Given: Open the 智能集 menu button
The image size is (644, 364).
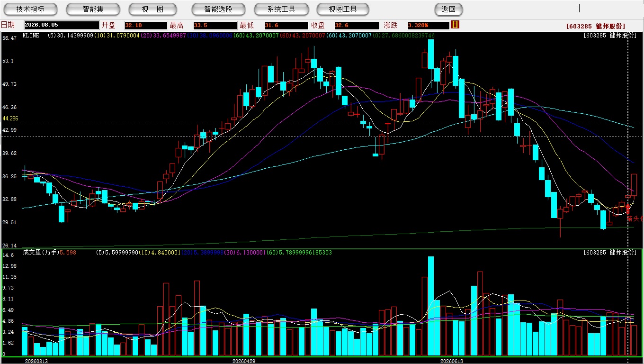Looking at the screenshot, I should tap(93, 9).
